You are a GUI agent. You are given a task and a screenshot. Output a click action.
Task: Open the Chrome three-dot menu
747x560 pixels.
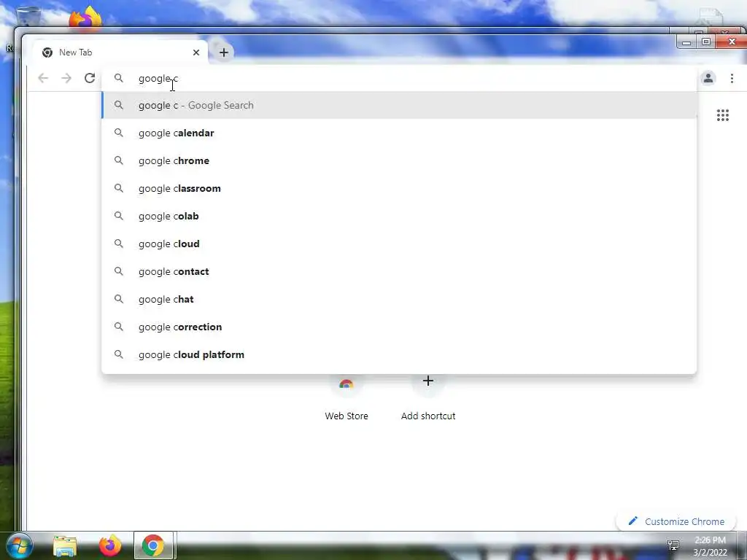tap(732, 78)
